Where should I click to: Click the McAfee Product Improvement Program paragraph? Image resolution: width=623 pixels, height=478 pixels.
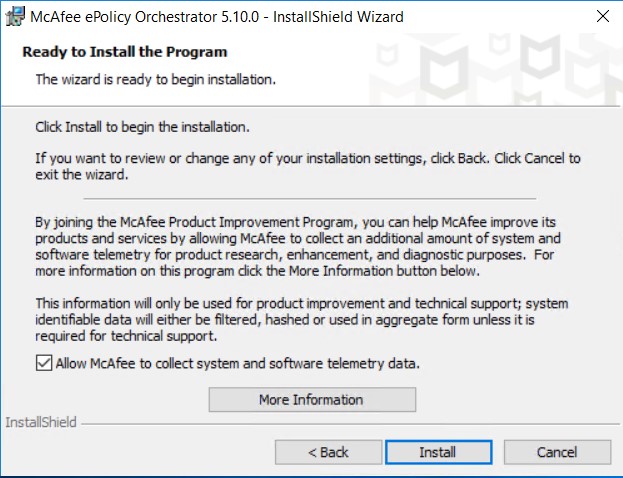(298, 246)
